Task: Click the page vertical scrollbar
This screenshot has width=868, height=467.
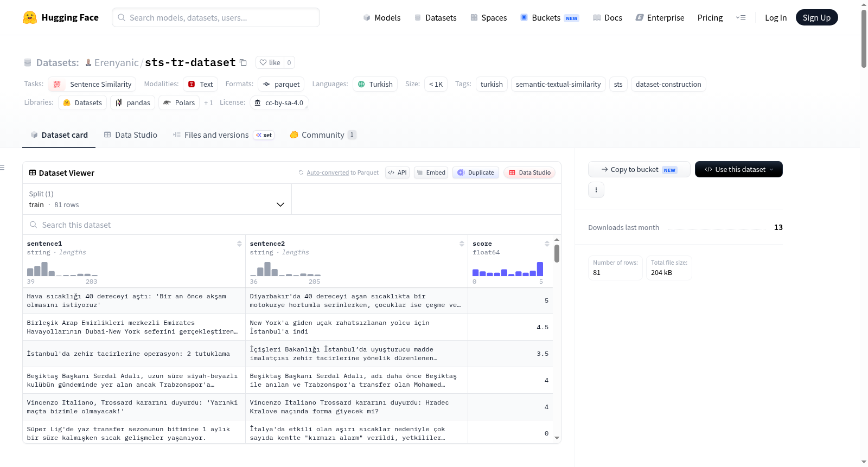Action: [x=864, y=38]
